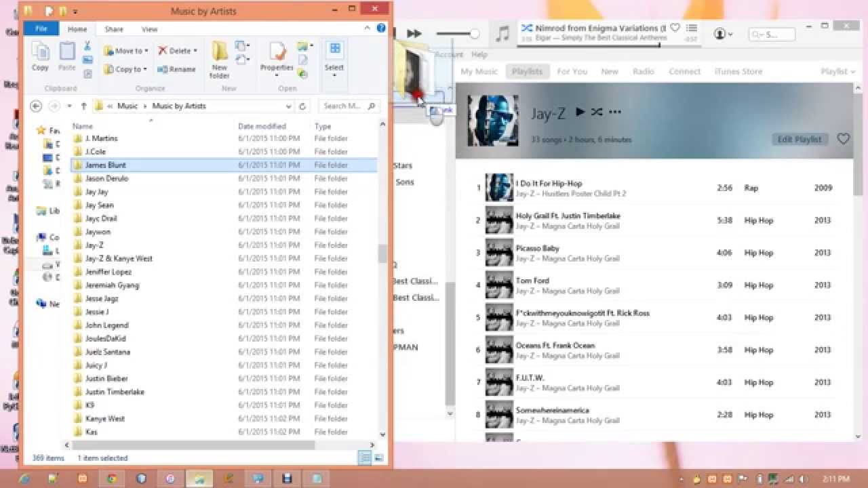This screenshot has height=488, width=868.
Task: Click the iTunes search field
Action: coord(772,34)
